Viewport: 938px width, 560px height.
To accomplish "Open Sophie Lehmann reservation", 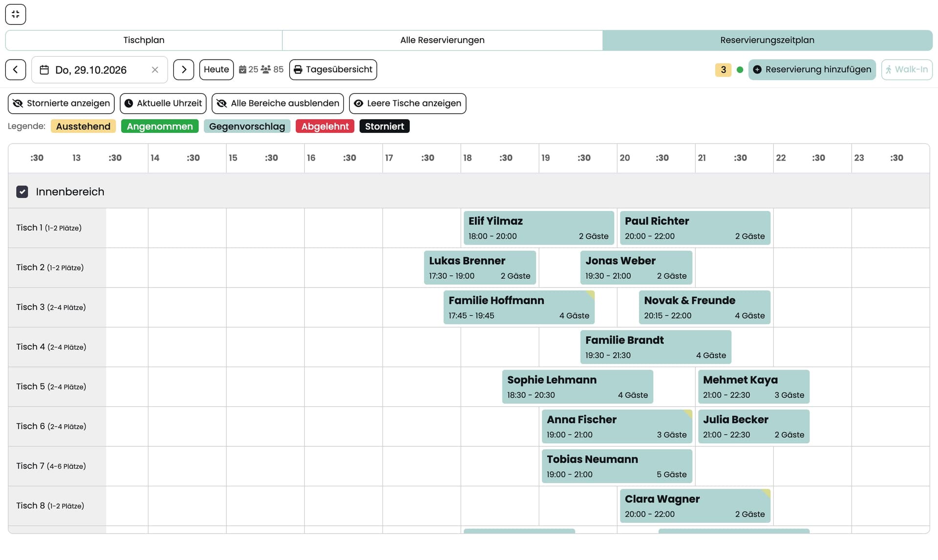I will coord(577,387).
